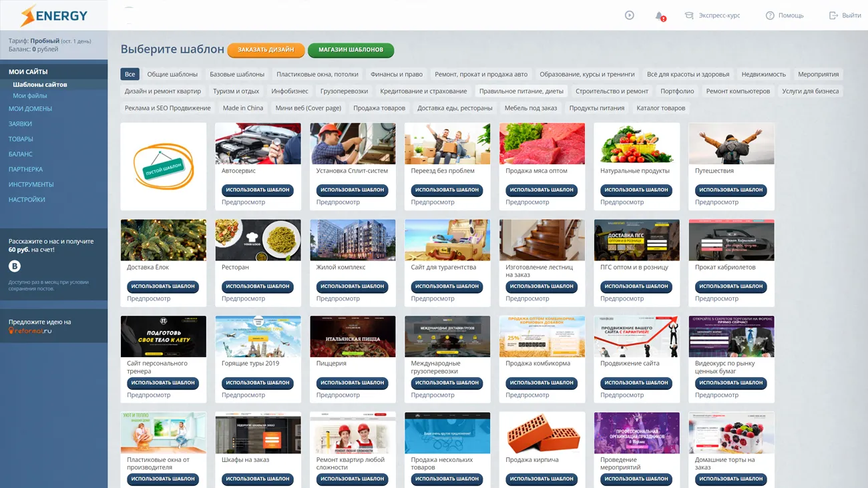
Task: Open the notifications bell
Action: click(x=660, y=16)
